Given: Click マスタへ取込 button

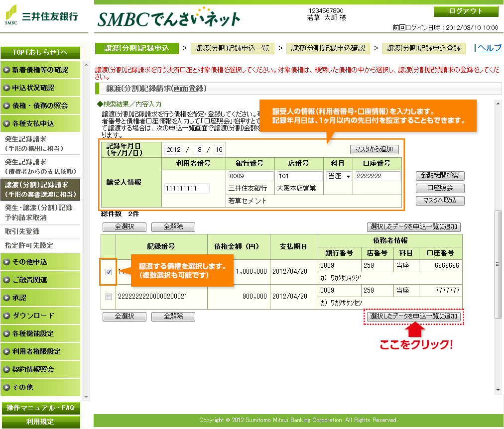Looking at the screenshot, I should coord(440,201).
